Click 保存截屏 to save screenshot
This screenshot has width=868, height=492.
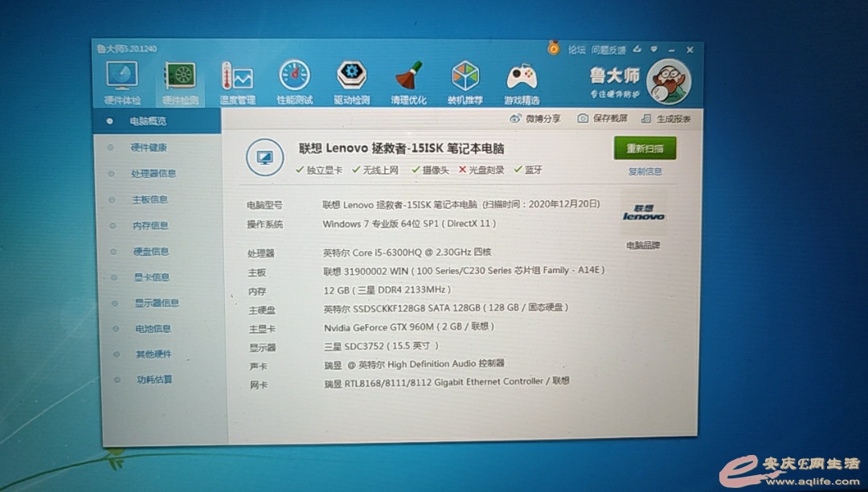(603, 119)
